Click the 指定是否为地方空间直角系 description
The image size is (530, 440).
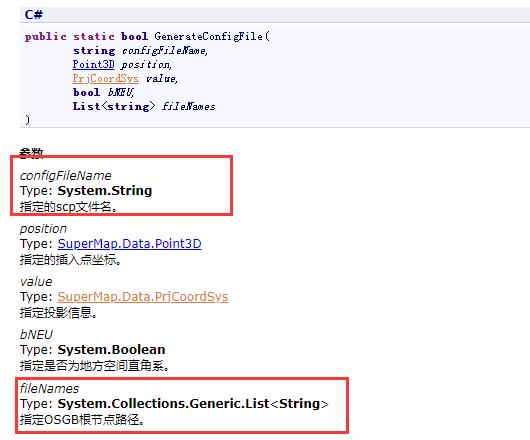94,365
